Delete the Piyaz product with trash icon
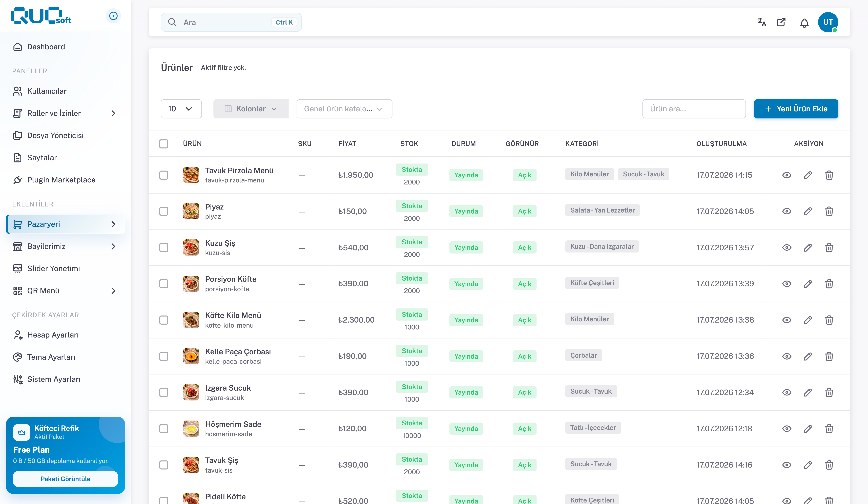Screen dimensions: 868x504 tap(829, 211)
